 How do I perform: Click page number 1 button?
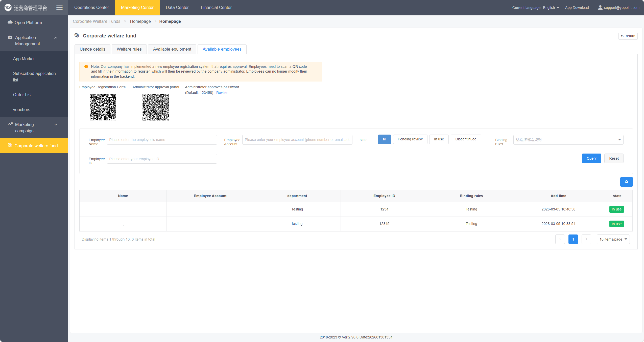point(573,239)
